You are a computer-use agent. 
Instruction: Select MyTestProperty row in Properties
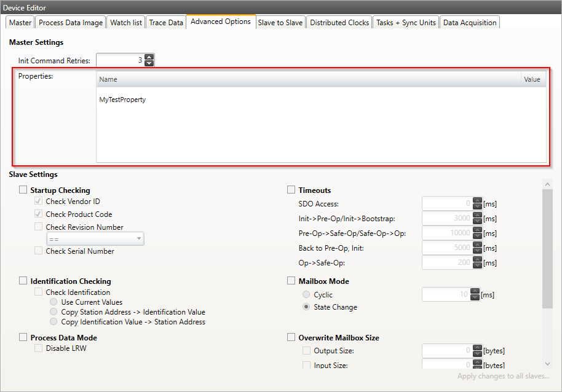tap(123, 100)
